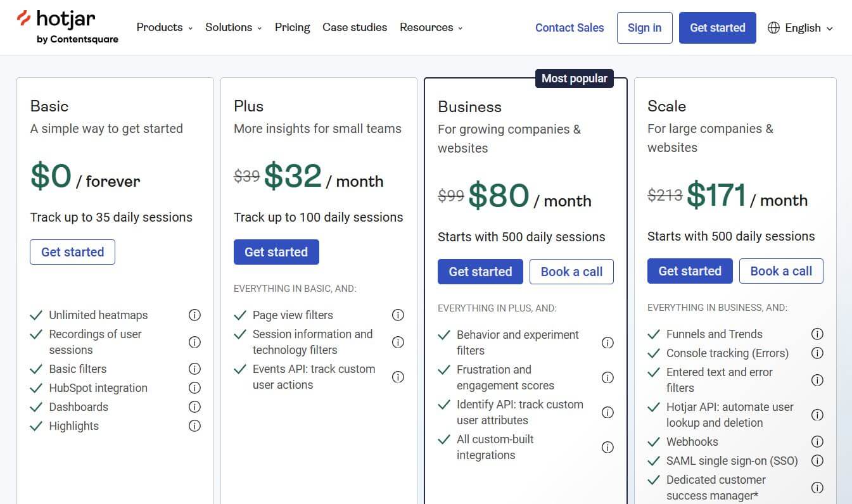Open info icon for Recordings of user sessions
Screen dimensions: 852x504
(195, 342)
